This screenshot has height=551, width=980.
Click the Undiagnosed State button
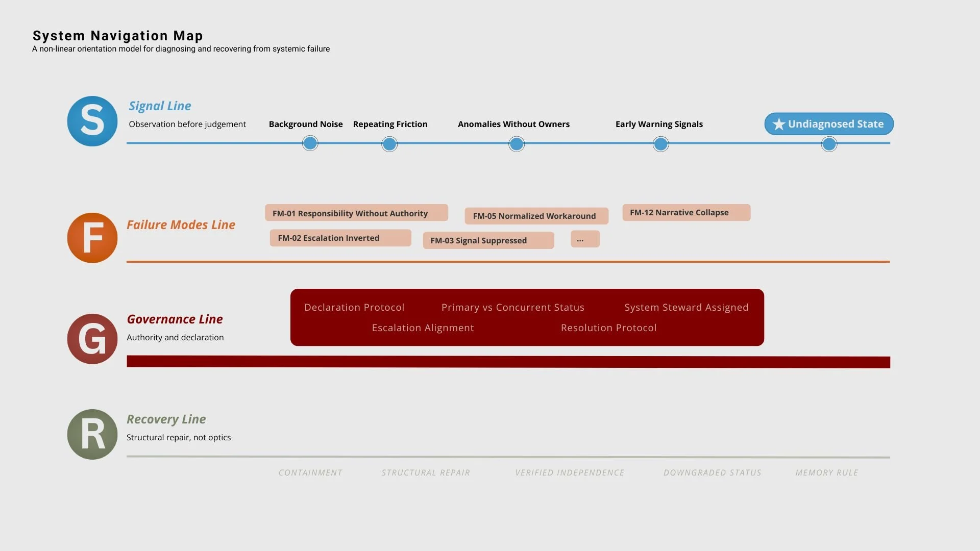(x=828, y=123)
